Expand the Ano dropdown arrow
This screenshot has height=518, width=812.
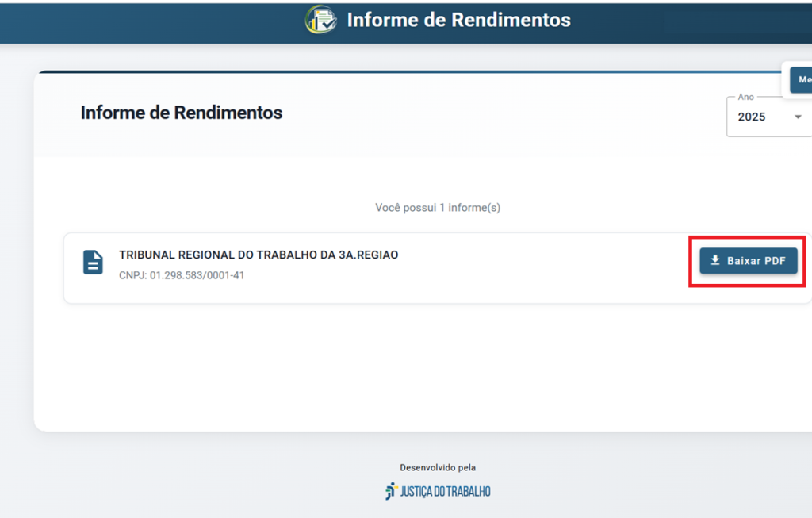point(798,117)
